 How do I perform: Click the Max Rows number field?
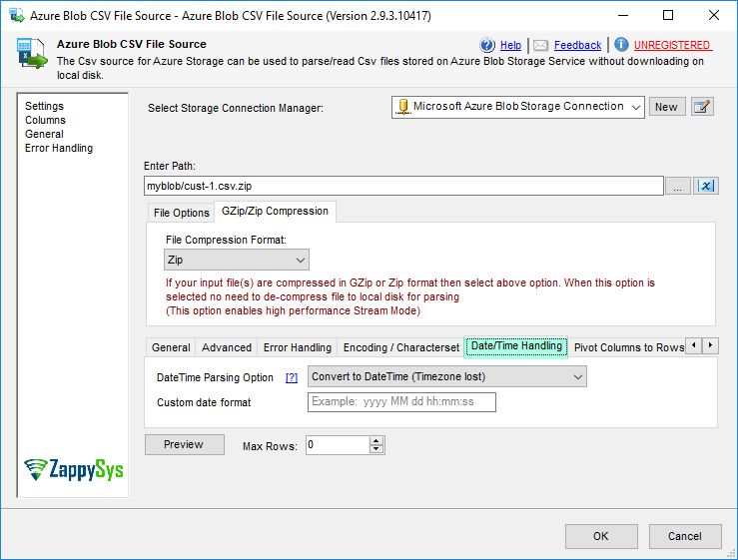[x=338, y=445]
